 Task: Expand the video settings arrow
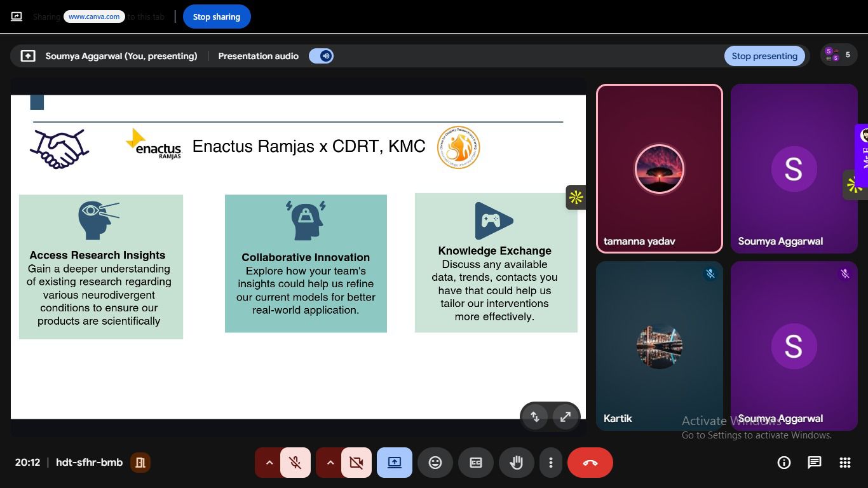pos(330,463)
